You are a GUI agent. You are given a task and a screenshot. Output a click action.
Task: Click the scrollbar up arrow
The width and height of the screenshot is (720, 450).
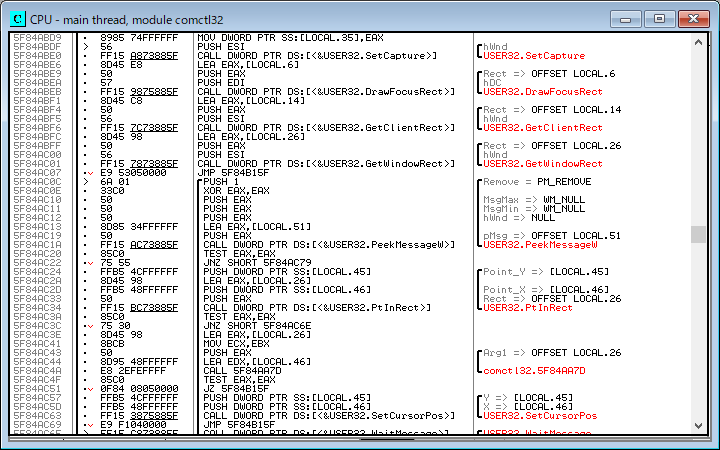point(698,42)
